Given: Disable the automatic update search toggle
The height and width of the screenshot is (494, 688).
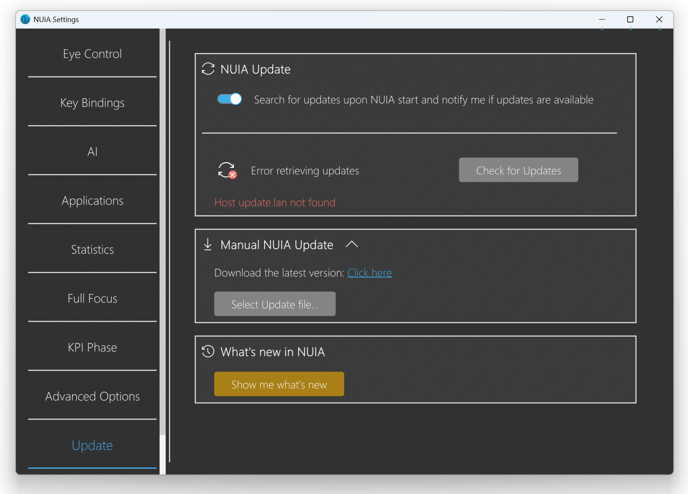Looking at the screenshot, I should click(229, 99).
